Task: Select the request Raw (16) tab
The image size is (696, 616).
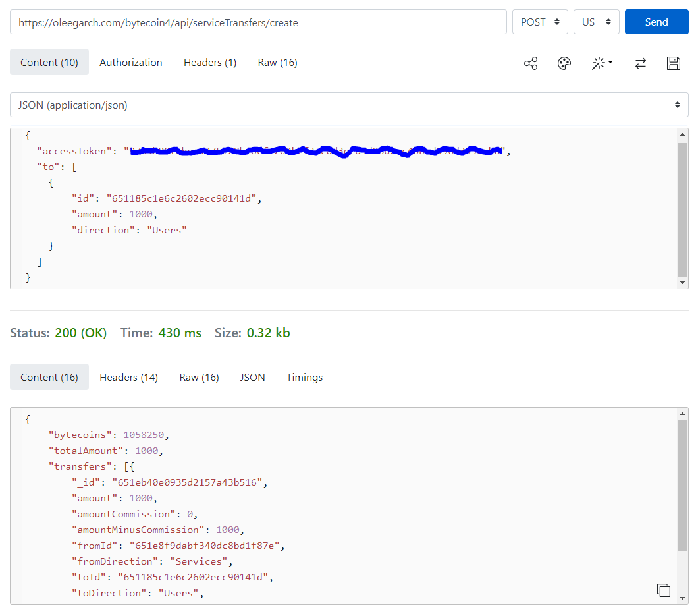Action: [277, 63]
